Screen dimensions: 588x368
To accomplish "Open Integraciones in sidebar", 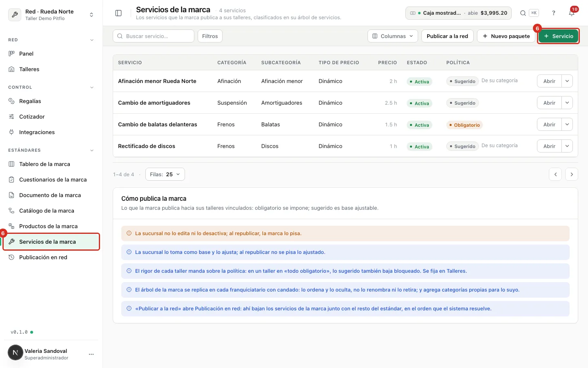I will 51,132.
